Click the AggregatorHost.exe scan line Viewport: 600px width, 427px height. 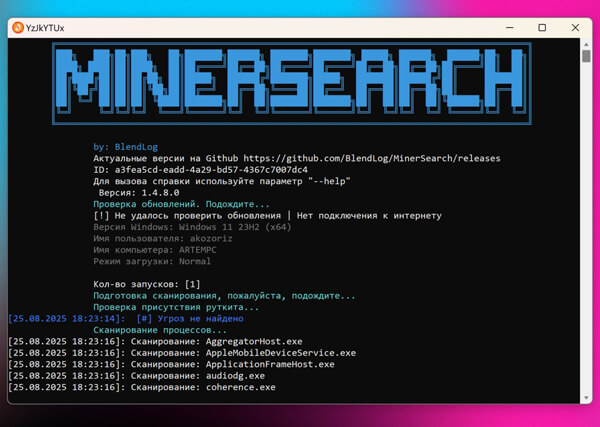155,341
